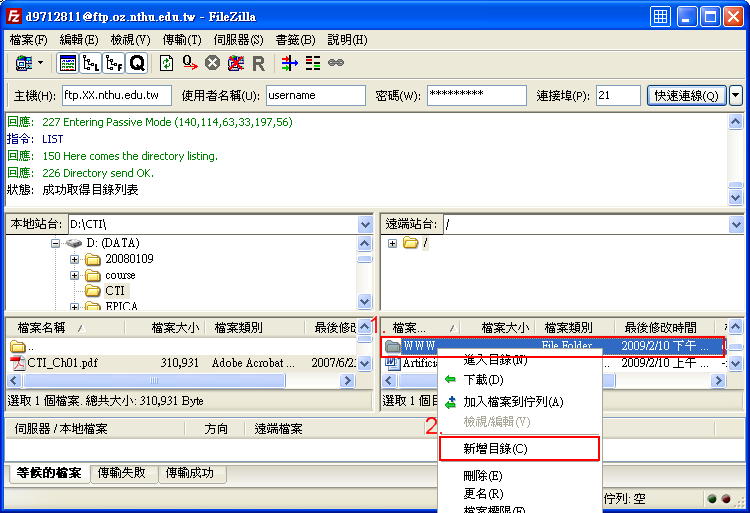The height and width of the screenshot is (513, 750).
Task: Click the 主機 host input field
Action: pos(116,95)
